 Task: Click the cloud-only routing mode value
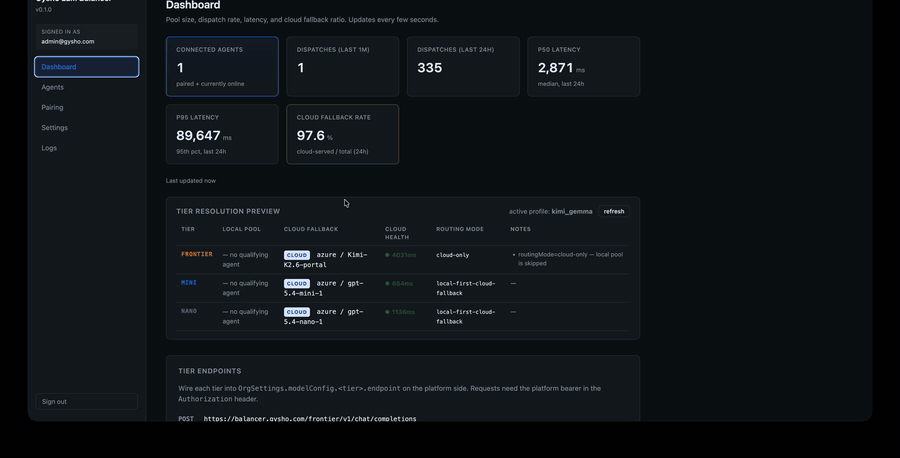(452, 255)
